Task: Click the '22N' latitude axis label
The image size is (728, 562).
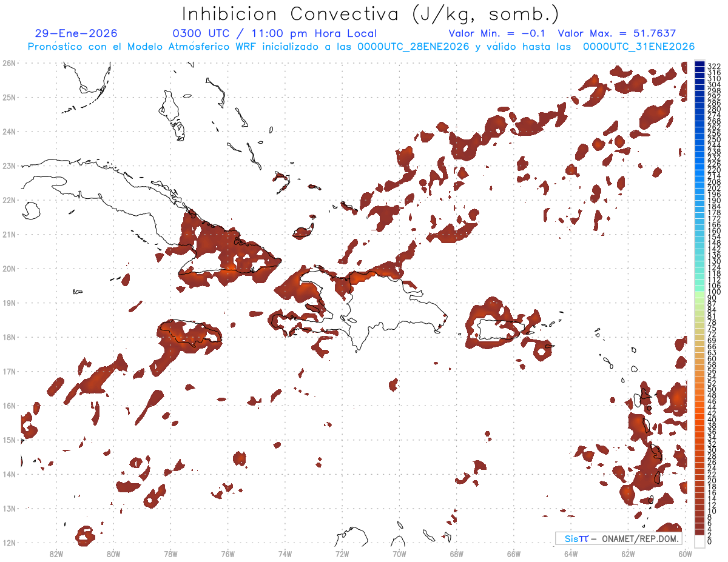Action: click(x=9, y=199)
